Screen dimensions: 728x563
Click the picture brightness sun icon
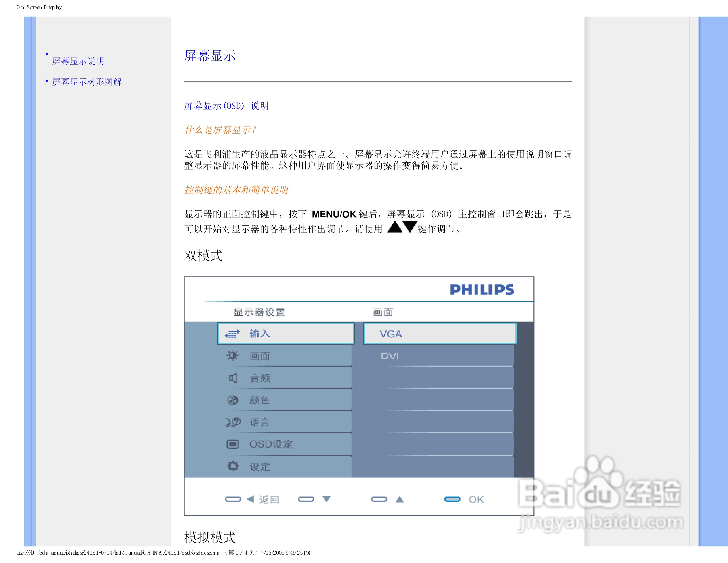(x=232, y=356)
